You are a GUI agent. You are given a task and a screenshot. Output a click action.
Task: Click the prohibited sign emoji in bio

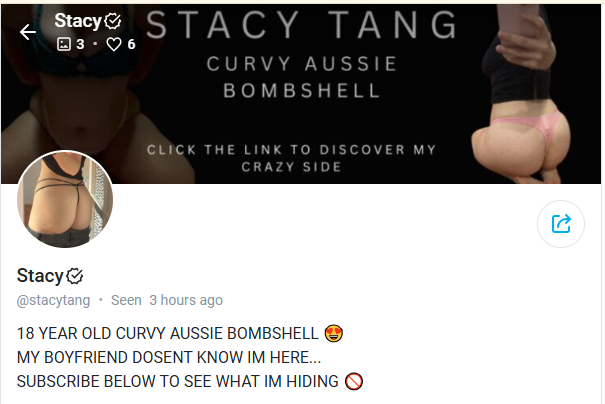click(x=354, y=382)
